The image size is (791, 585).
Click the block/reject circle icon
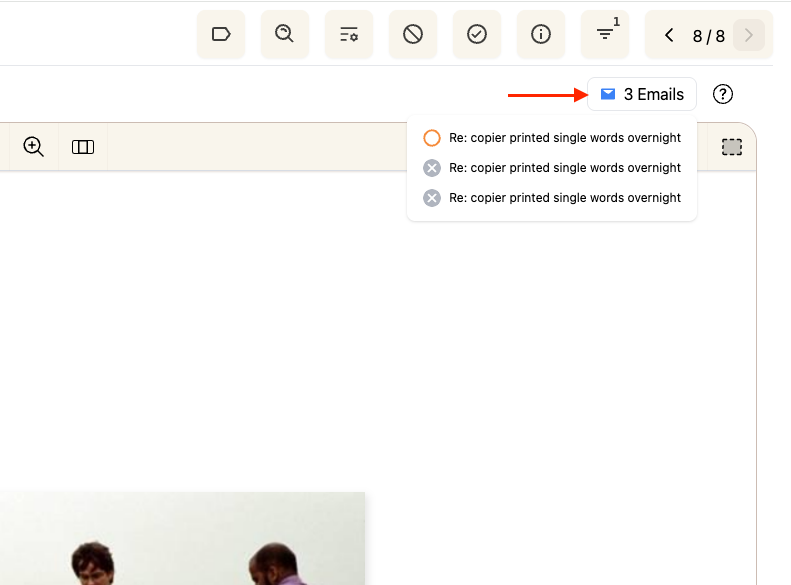[413, 34]
